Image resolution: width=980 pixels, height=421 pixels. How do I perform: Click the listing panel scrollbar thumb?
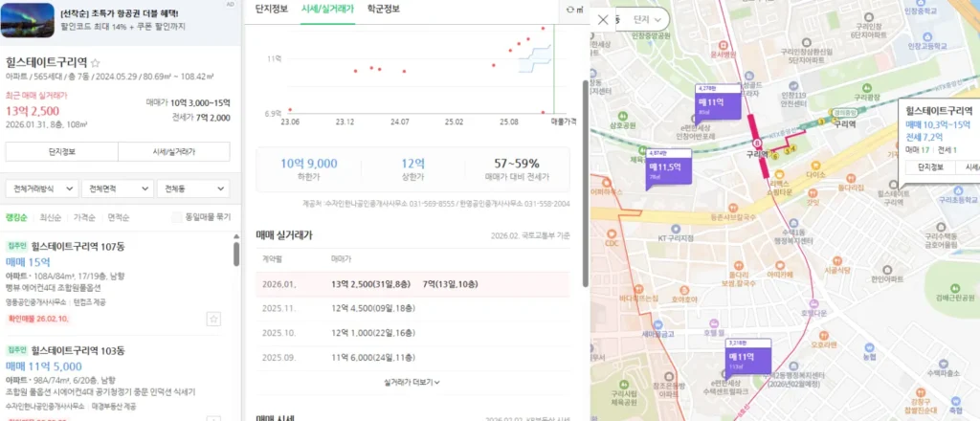(236, 255)
